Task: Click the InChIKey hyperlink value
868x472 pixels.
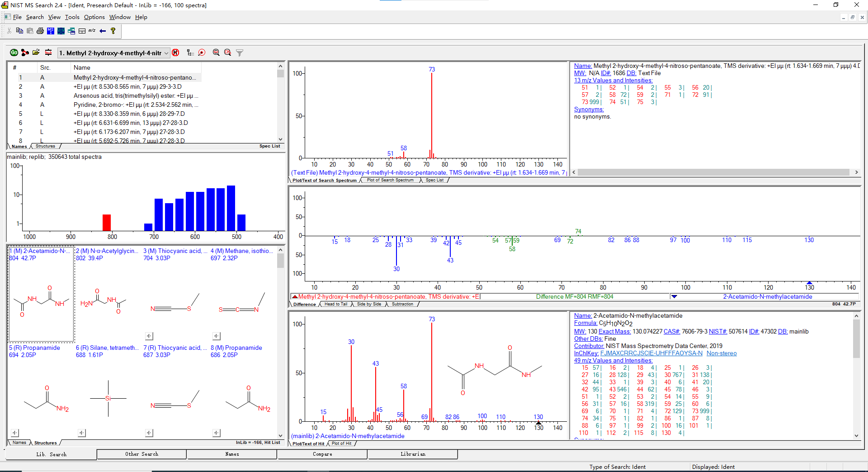Action: point(651,353)
